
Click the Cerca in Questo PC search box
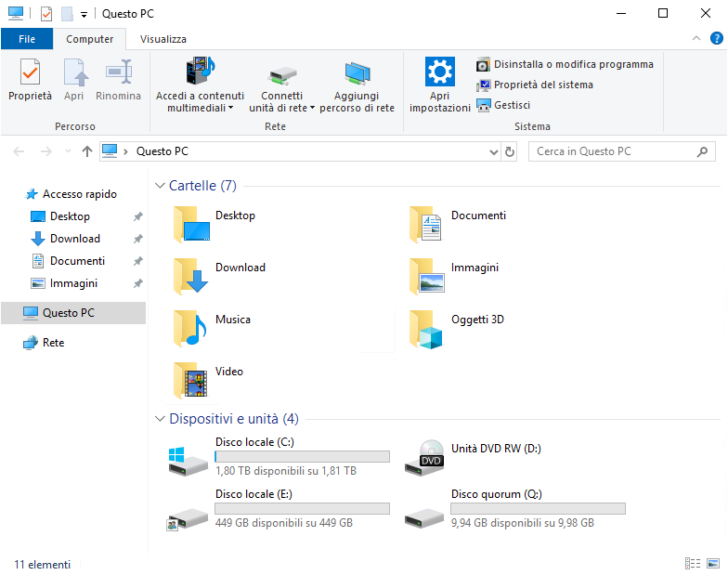[622, 151]
